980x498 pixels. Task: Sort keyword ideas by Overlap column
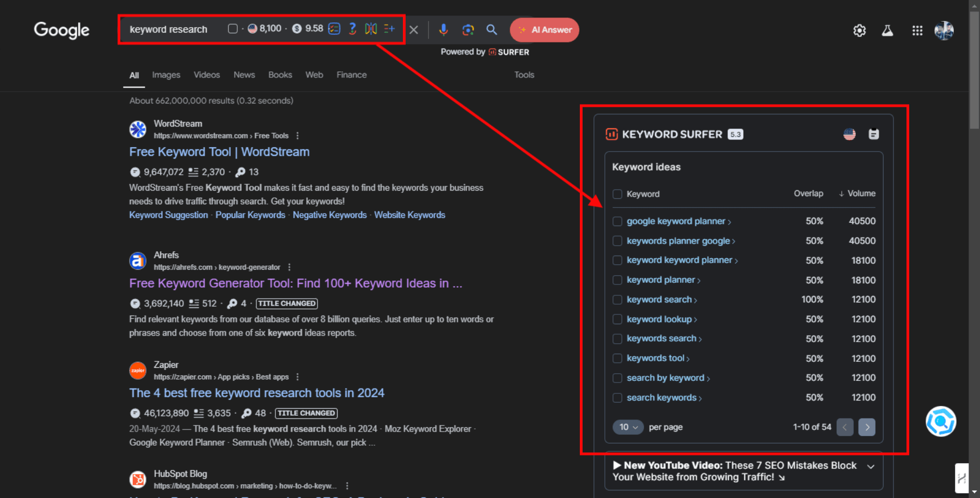(808, 193)
